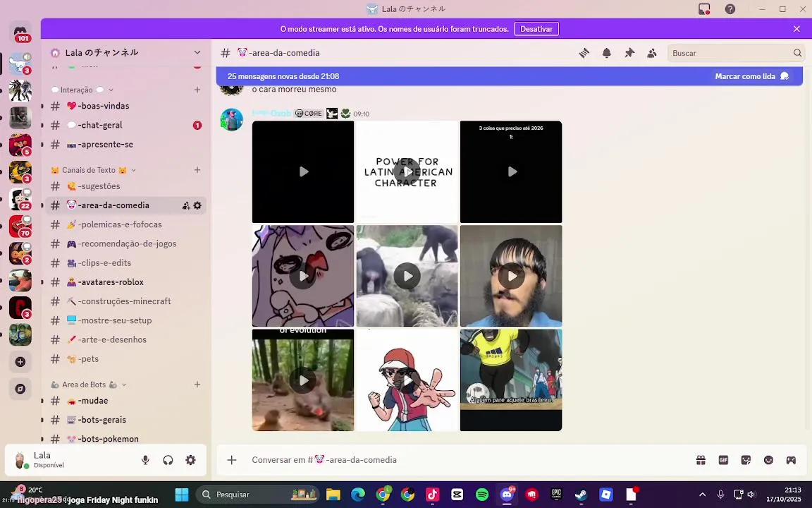The height and width of the screenshot is (508, 812).
Task: Open the arte-e-desenhos channel
Action: (x=126, y=339)
